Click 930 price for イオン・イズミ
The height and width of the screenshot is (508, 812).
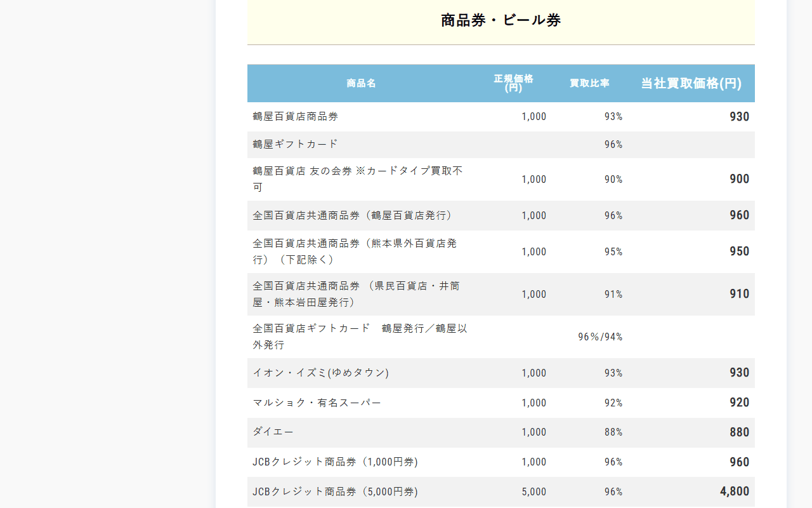click(739, 373)
